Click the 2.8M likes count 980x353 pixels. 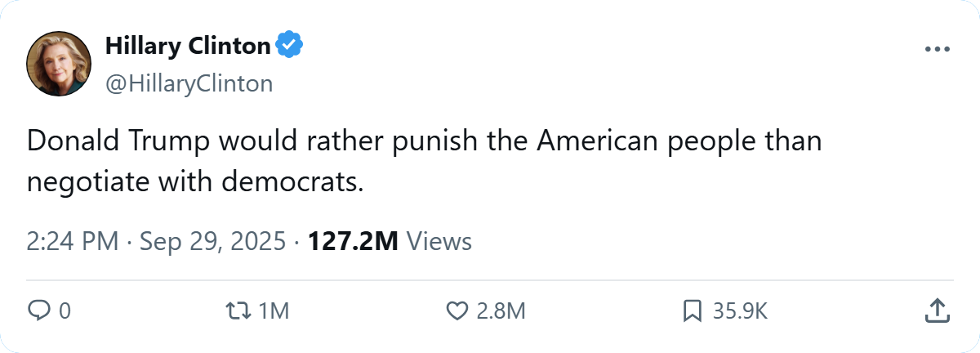pyautogui.click(x=498, y=311)
